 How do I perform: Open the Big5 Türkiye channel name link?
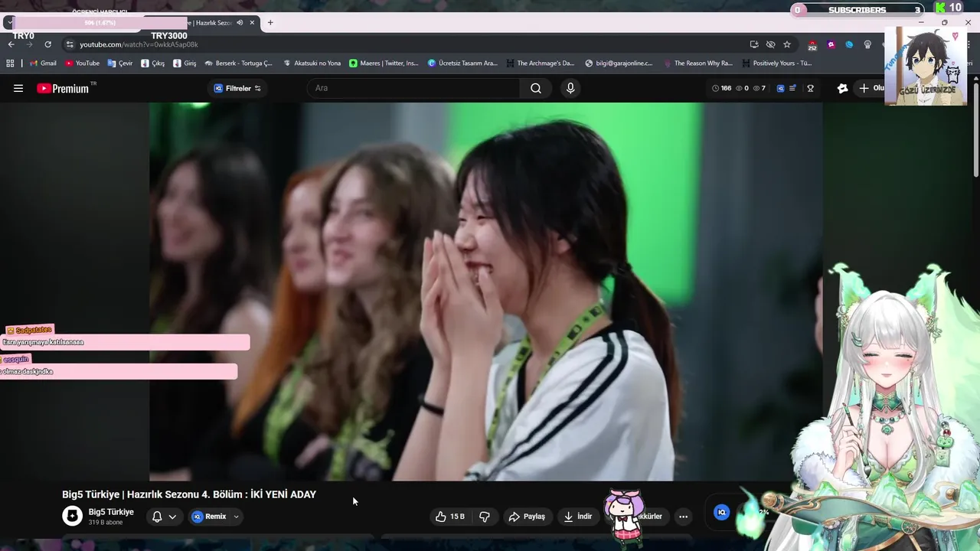(x=111, y=512)
